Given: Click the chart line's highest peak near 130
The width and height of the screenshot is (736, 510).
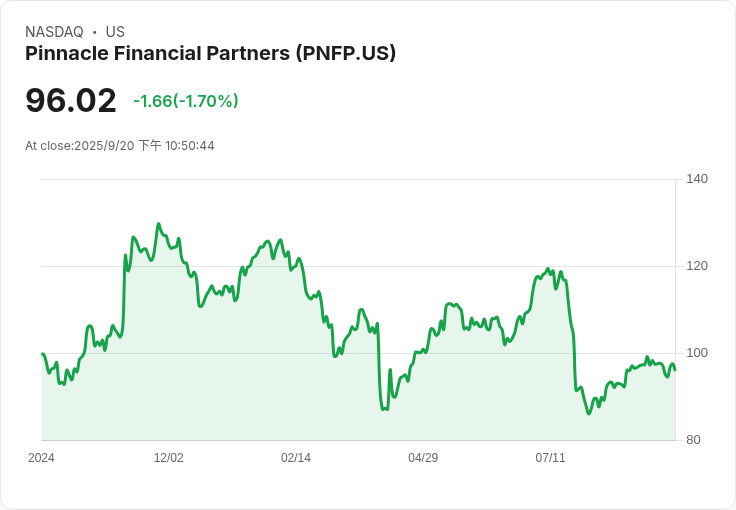Looking at the screenshot, I should (158, 224).
